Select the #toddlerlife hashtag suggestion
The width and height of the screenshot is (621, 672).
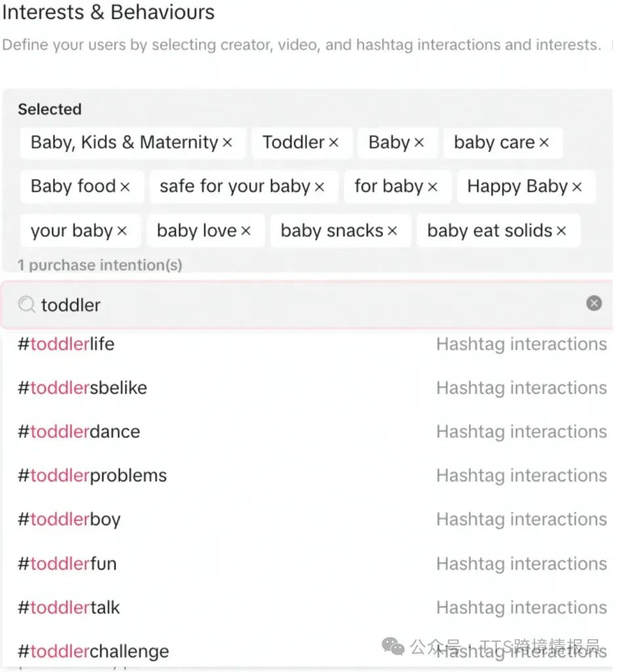pyautogui.click(x=66, y=344)
